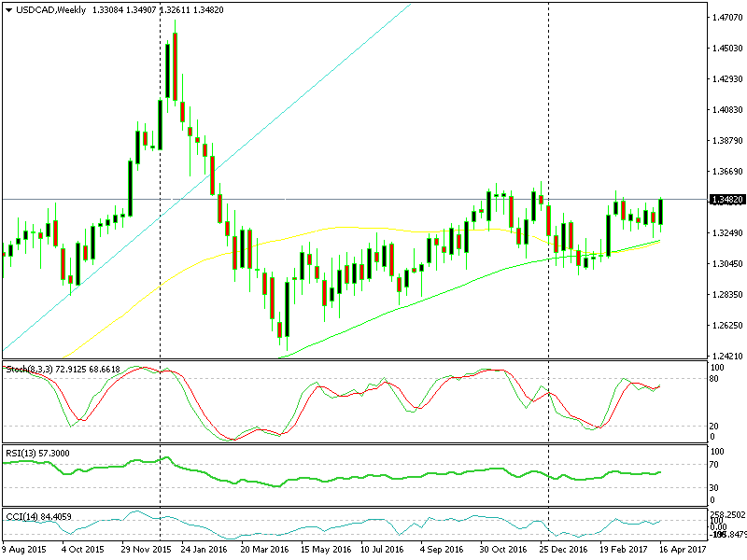Click the 1.45030 price axis label
The image size is (747, 560).
727,49
